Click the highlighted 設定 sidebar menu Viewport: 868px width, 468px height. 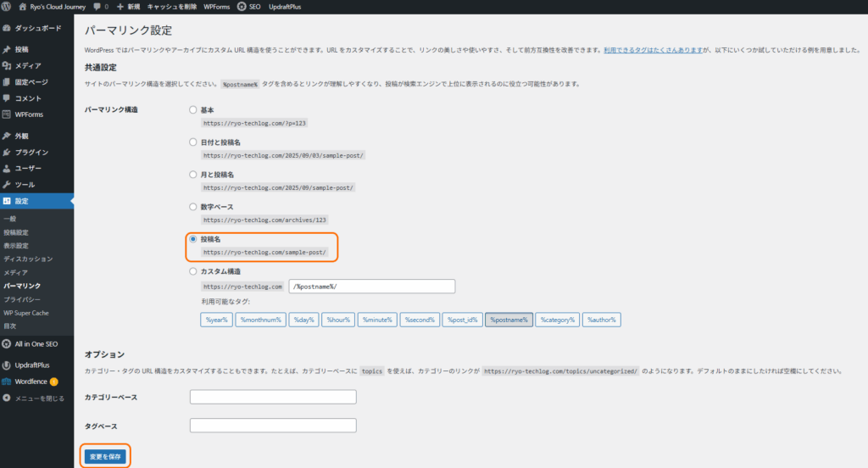[36, 201]
